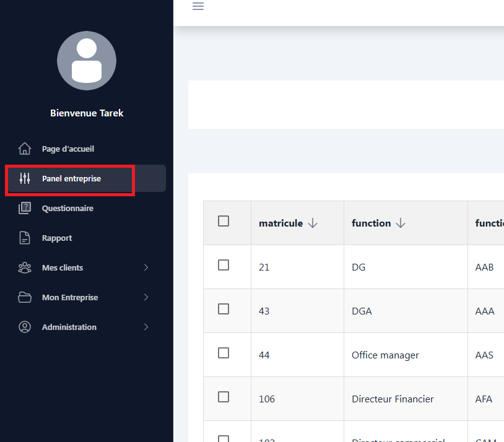Screen dimensions: 504x442
Task: Click the sliders icon beside Panel entreprise
Action: tap(25, 179)
